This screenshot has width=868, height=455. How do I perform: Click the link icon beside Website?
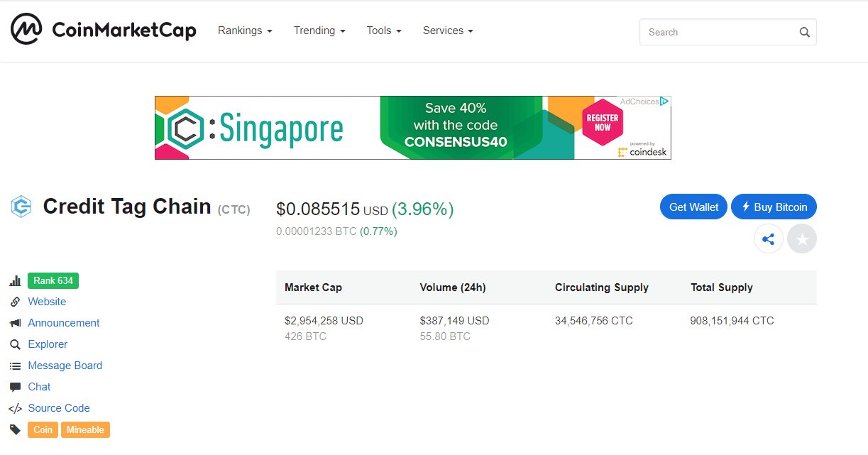tap(15, 302)
